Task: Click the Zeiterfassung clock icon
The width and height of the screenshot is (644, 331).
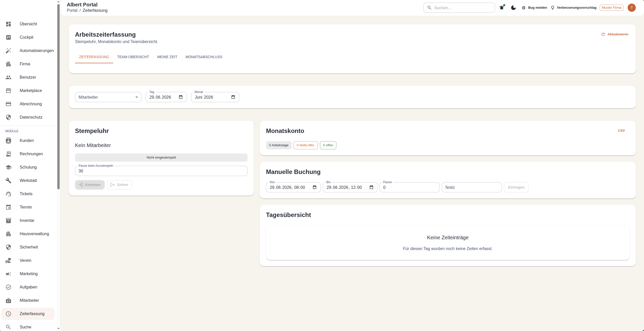Action: (x=8, y=314)
